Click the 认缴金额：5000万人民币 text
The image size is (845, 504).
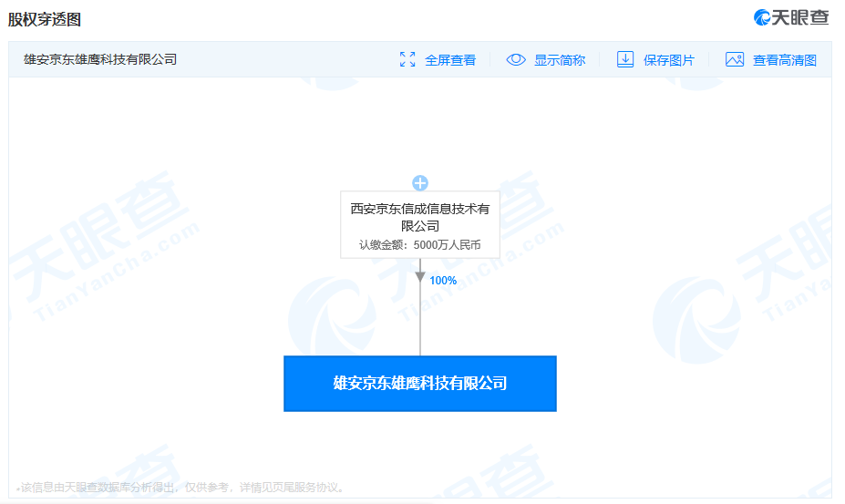click(420, 245)
